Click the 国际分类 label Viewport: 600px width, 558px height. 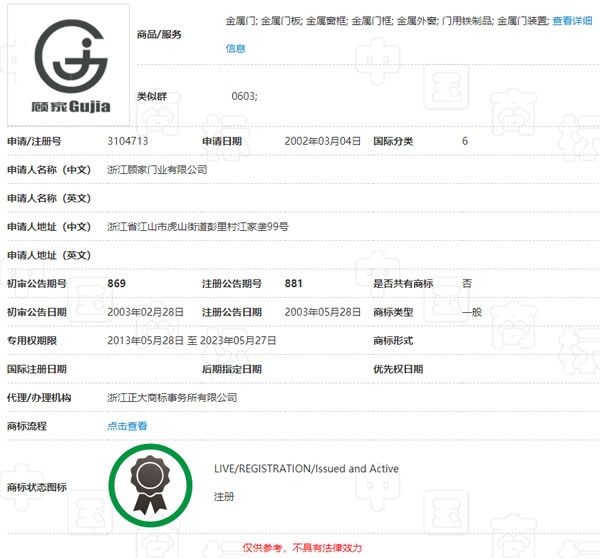click(393, 141)
